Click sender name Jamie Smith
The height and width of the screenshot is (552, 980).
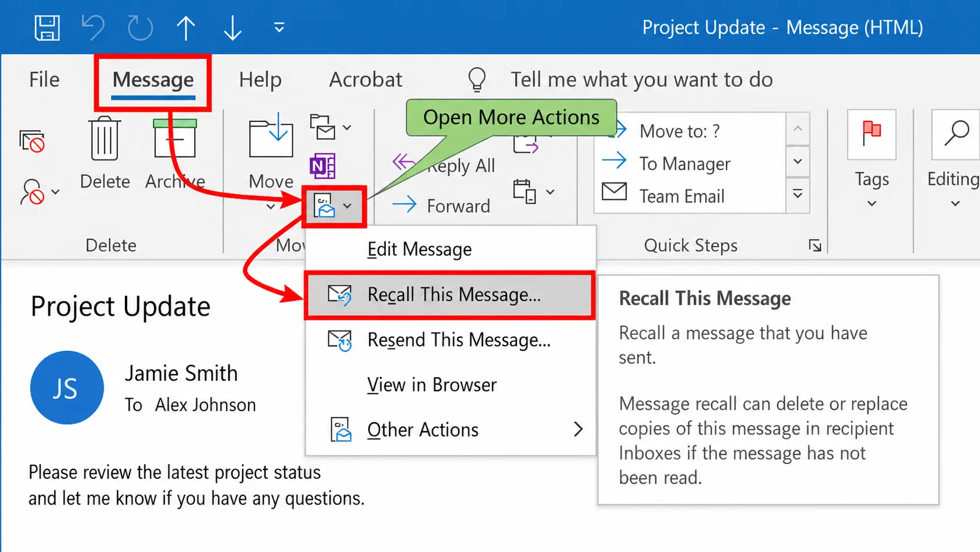click(x=181, y=374)
